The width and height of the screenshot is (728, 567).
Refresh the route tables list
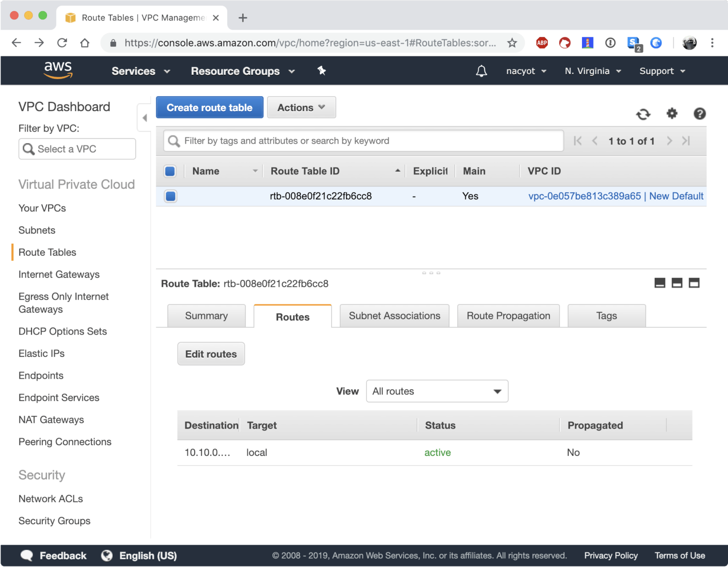tap(643, 114)
